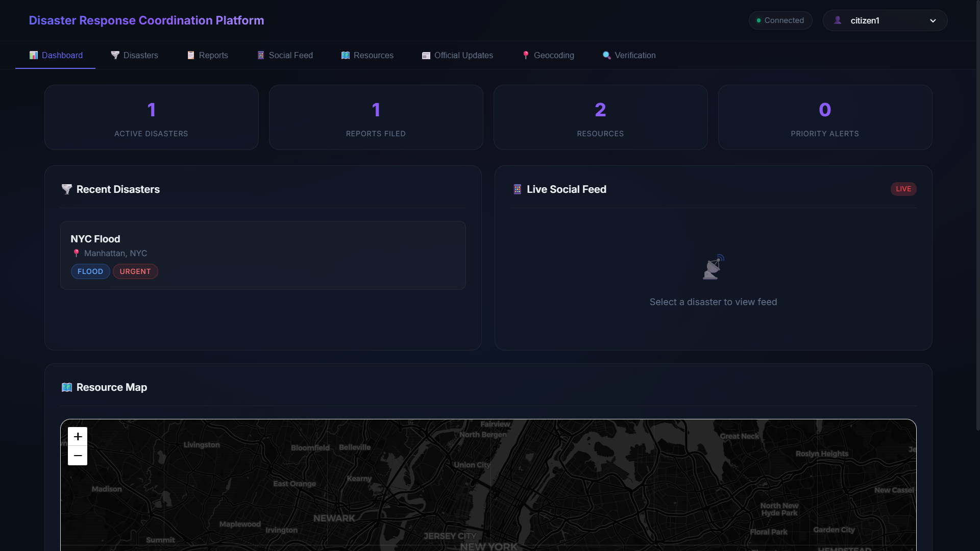This screenshot has width=980, height=551.
Task: Toggle the FLOOD tag on NYC Flood
Action: (x=90, y=271)
